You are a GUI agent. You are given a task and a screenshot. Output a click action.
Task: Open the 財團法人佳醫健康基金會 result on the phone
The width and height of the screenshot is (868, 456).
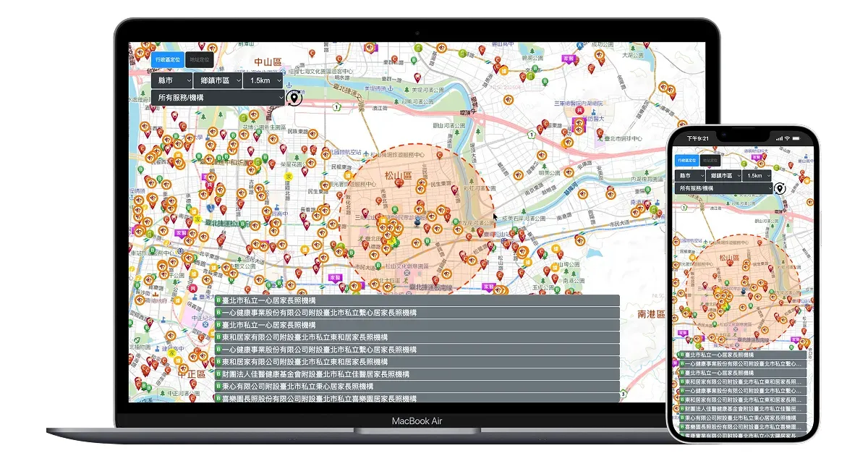coord(742,409)
